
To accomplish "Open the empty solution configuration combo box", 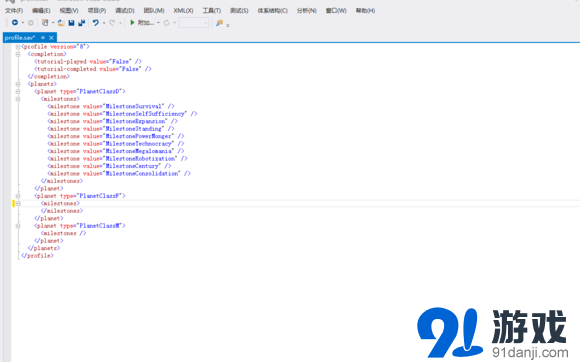I will pyautogui.click(x=194, y=23).
